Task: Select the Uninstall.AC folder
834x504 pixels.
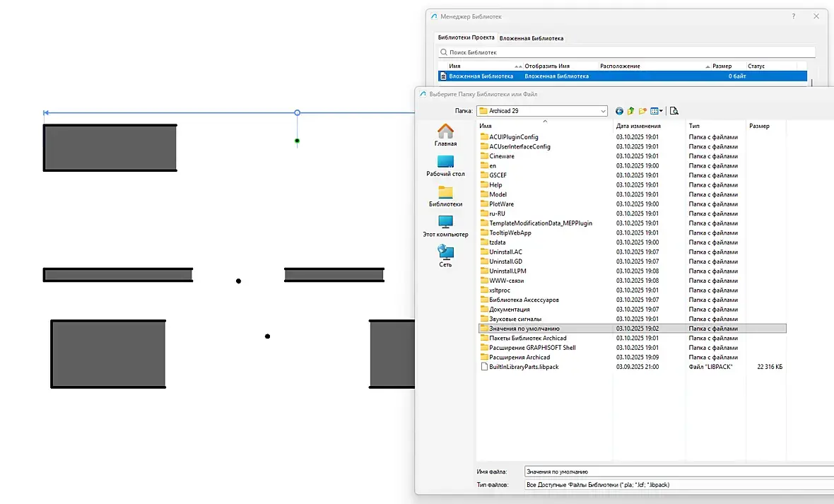Action: pos(501,252)
